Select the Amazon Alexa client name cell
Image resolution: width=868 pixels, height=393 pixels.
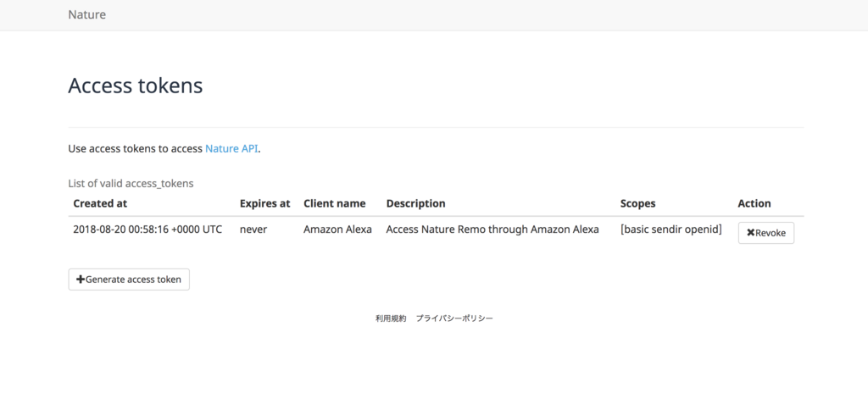[337, 229]
